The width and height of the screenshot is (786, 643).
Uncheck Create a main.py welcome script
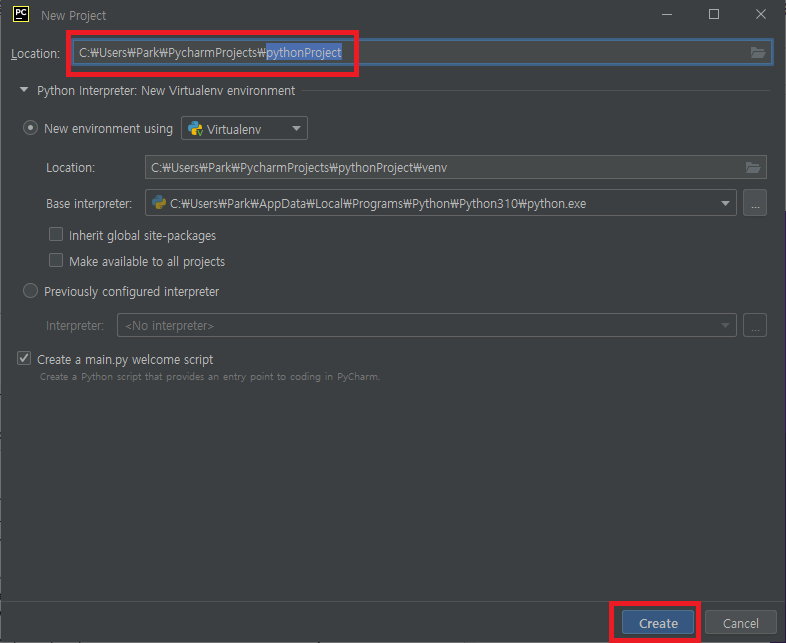(24, 358)
